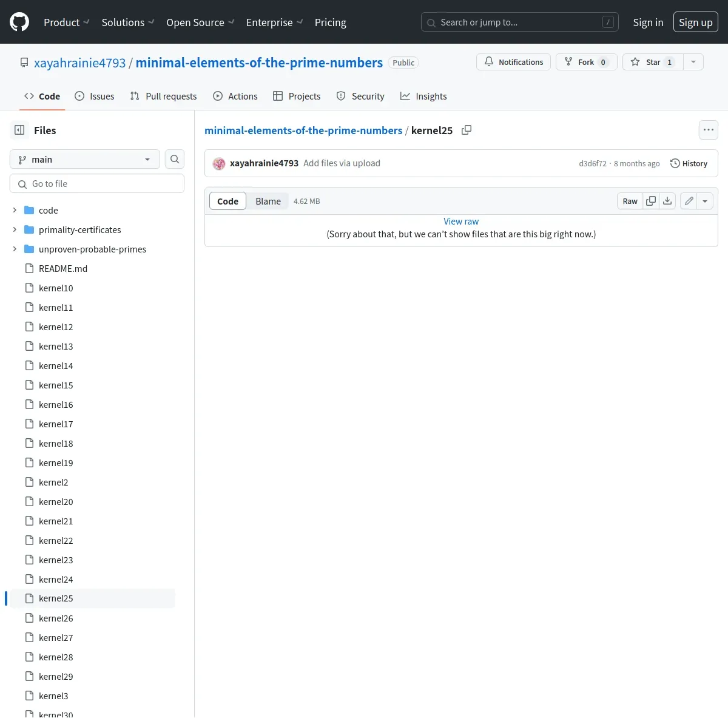Open the View raw link
This screenshot has width=728, height=718.
coord(461,222)
